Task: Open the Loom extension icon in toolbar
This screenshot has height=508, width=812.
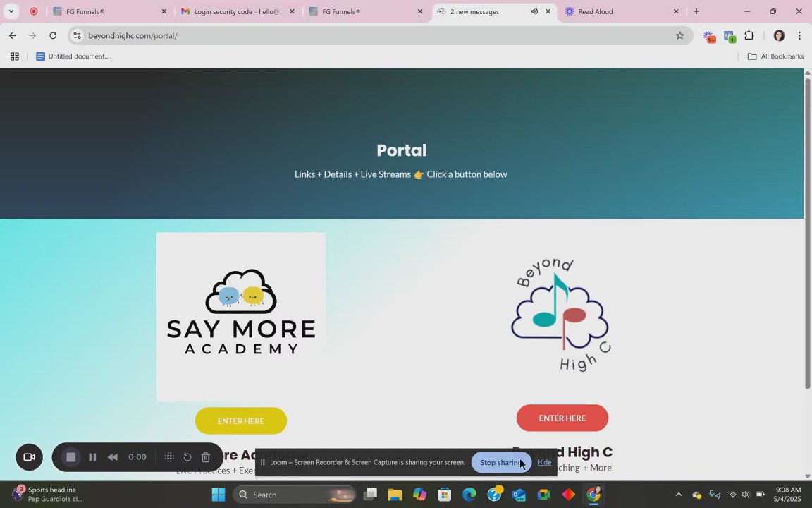Action: click(709, 36)
